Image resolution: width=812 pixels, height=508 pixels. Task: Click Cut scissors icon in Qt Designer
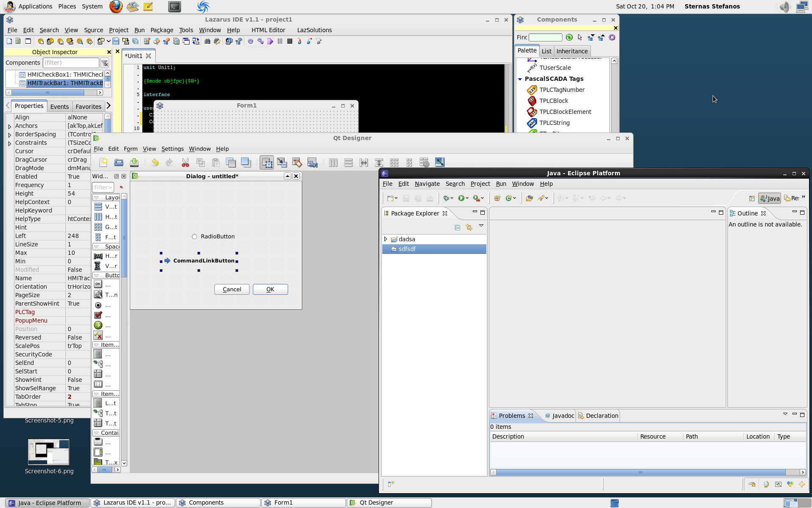pyautogui.click(x=185, y=163)
